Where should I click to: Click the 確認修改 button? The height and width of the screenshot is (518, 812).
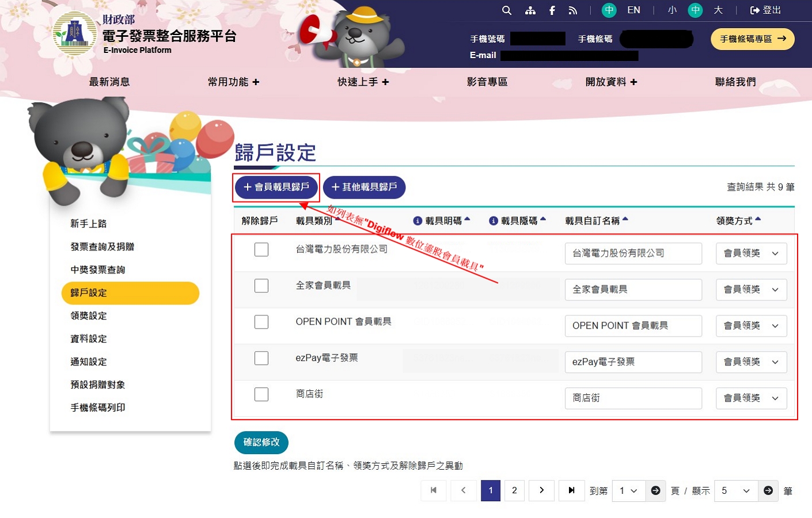(261, 442)
